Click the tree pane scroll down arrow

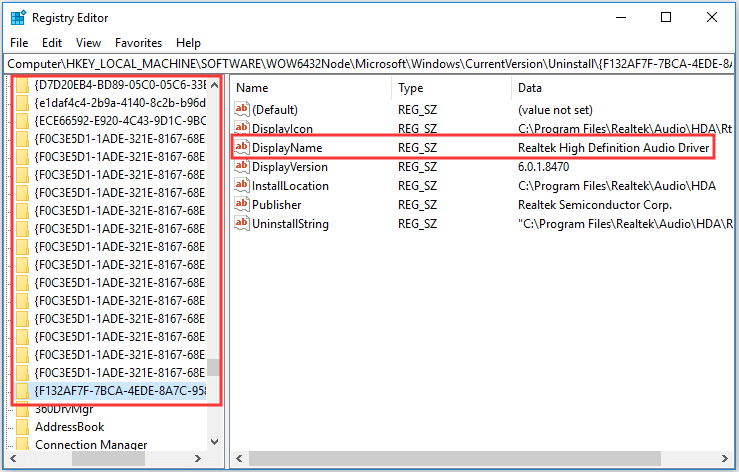[214, 442]
